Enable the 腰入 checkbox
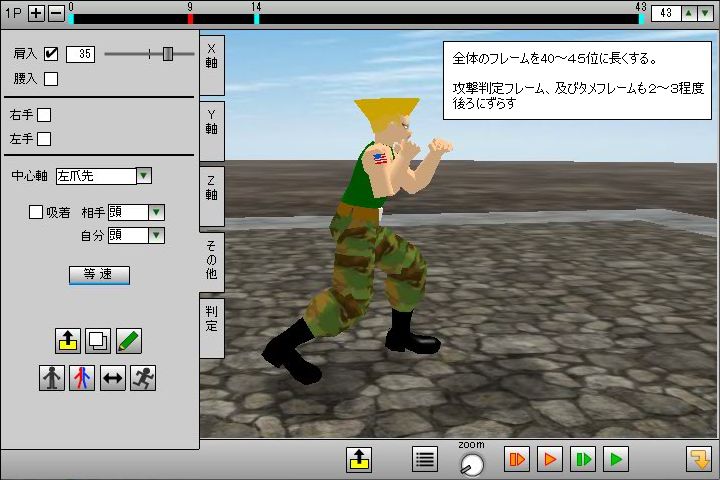 tap(51, 79)
